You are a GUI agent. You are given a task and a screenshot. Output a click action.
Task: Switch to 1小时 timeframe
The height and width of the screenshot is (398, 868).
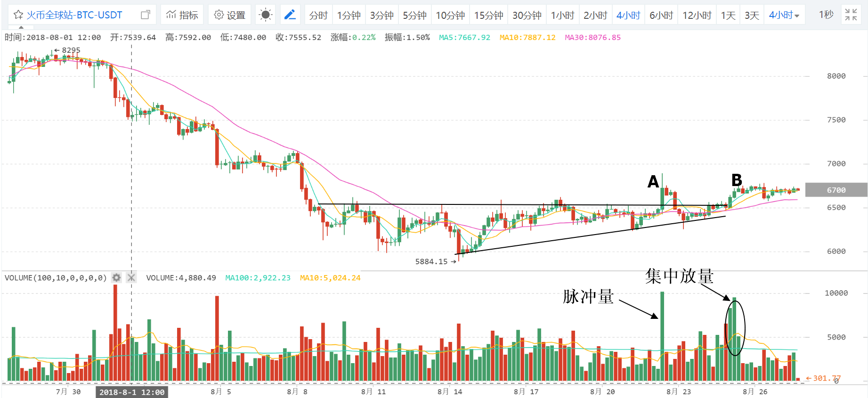(x=563, y=15)
